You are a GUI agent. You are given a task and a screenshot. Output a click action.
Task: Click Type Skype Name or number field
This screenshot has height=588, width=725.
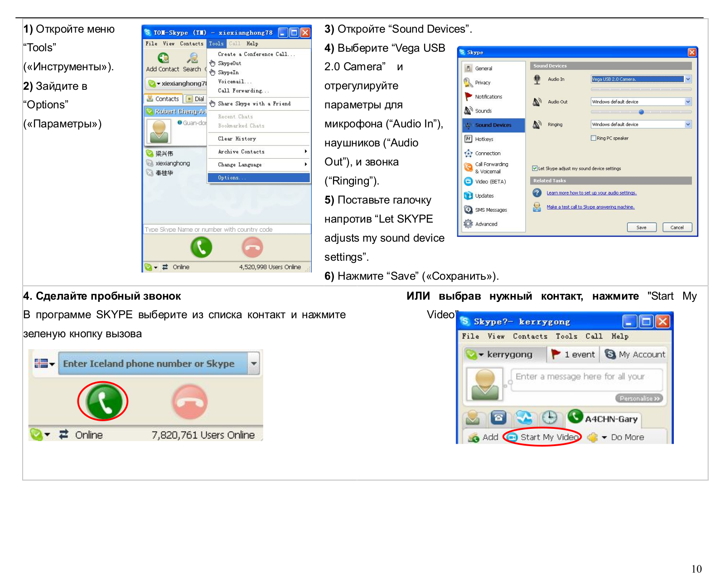coord(227,229)
